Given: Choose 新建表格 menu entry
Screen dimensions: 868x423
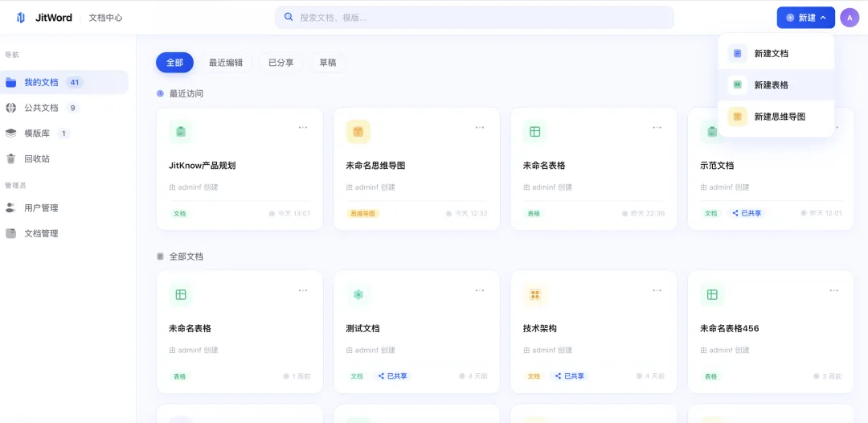Looking at the screenshot, I should tap(776, 85).
